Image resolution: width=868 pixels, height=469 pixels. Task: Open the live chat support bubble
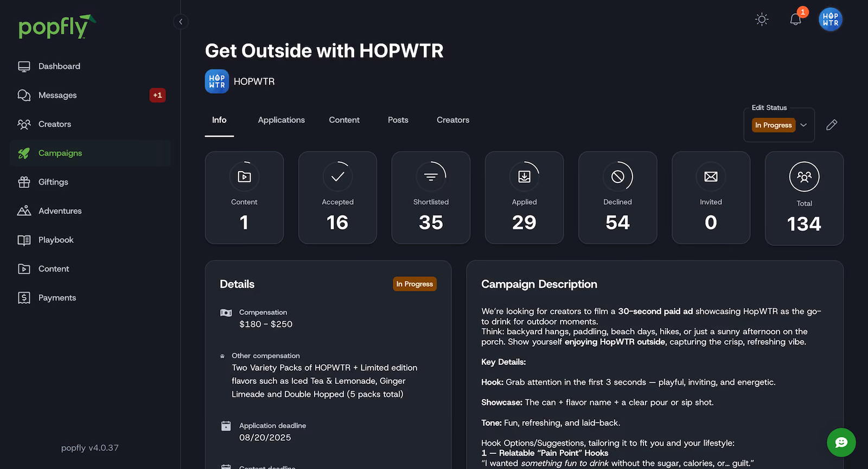tap(841, 442)
